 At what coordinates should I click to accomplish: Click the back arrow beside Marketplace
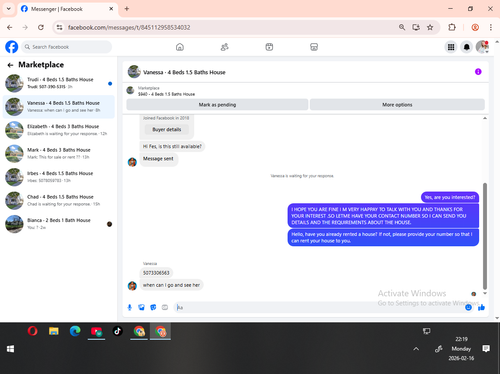click(10, 65)
